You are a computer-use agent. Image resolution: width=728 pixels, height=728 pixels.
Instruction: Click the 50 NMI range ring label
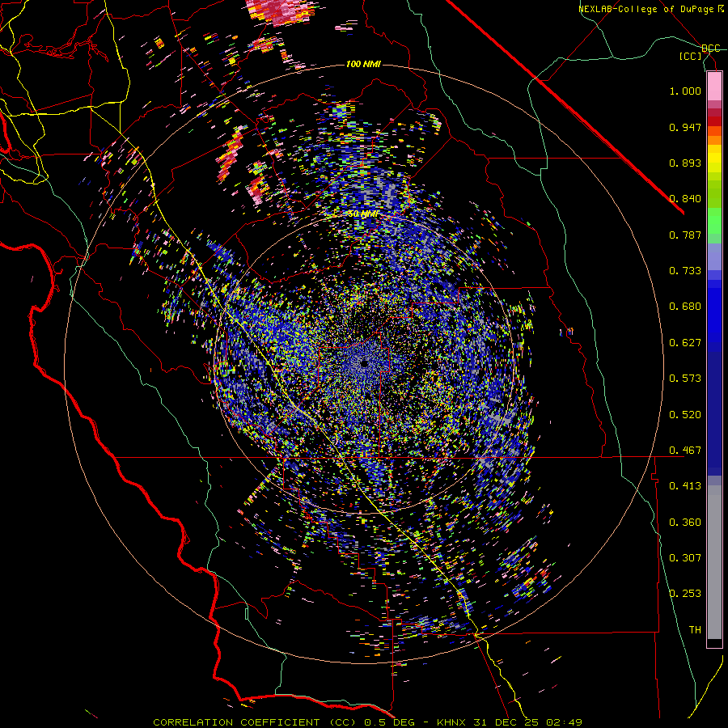[x=363, y=214]
